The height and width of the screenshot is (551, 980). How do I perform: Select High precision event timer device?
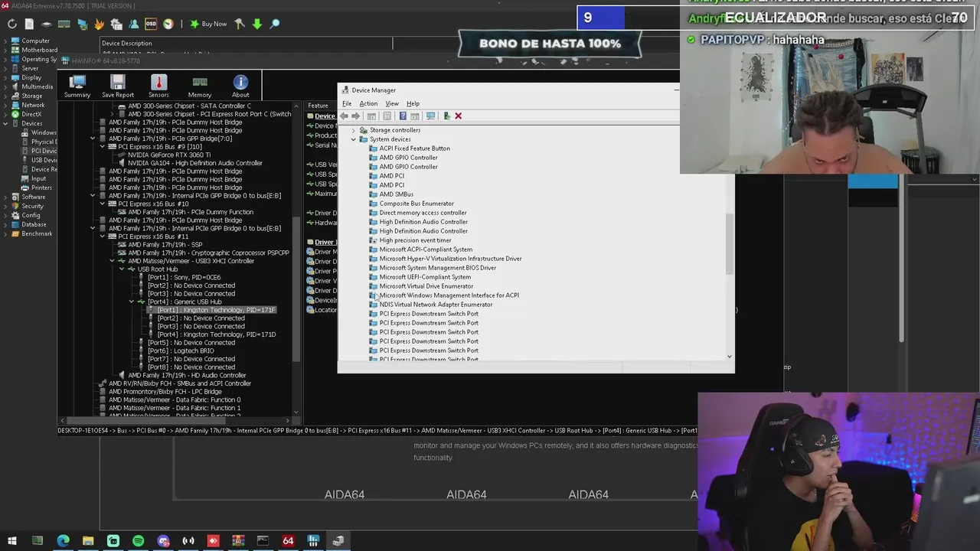click(x=415, y=240)
